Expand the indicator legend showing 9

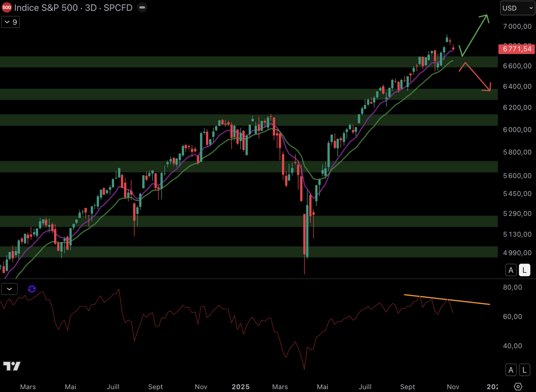[x=11, y=22]
